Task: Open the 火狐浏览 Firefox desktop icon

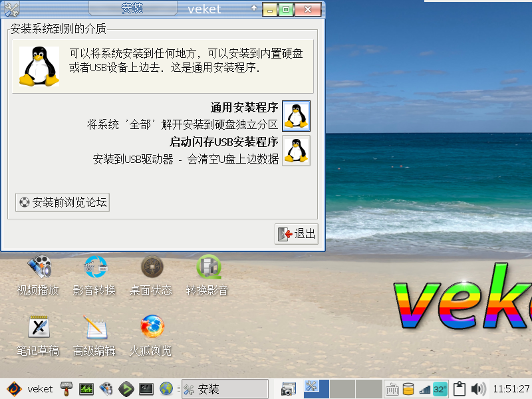Action: click(x=151, y=336)
